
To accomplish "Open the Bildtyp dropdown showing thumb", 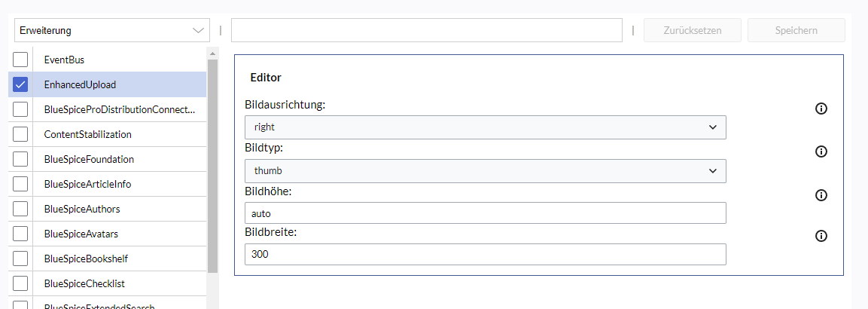I will tap(486, 171).
